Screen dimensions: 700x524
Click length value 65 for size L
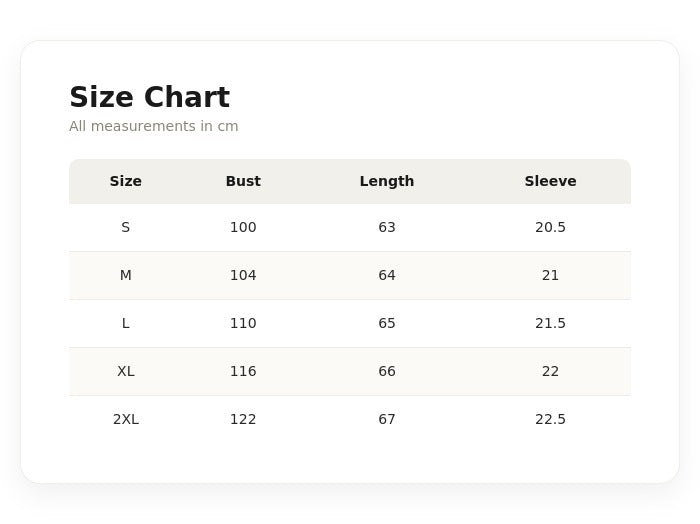click(387, 324)
